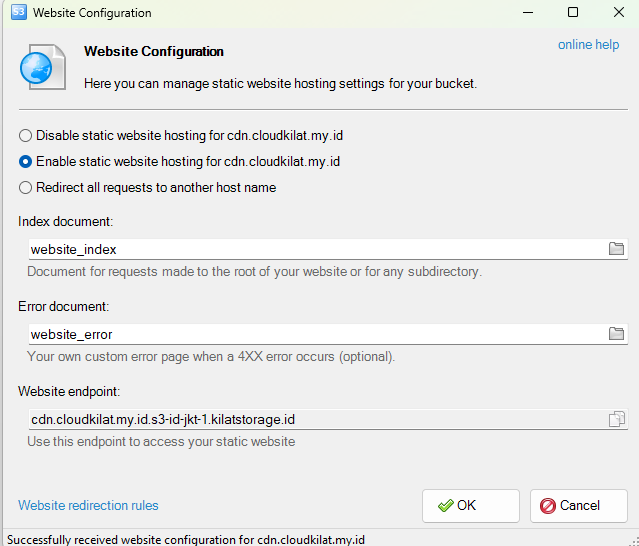Screen dimensions: 639x546
Task: Select Enable static website hosting option
Action: point(179,161)
